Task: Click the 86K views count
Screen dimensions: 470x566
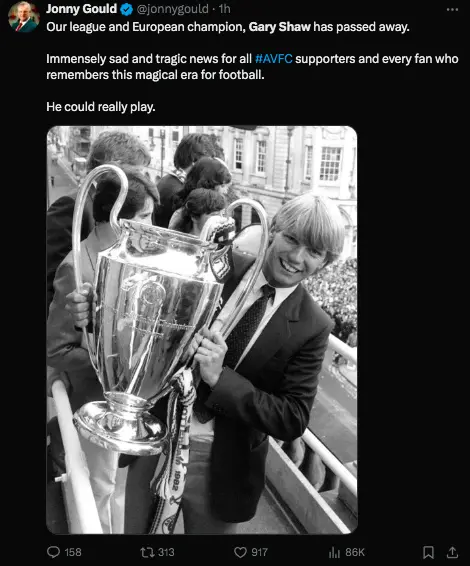Action: (355, 552)
